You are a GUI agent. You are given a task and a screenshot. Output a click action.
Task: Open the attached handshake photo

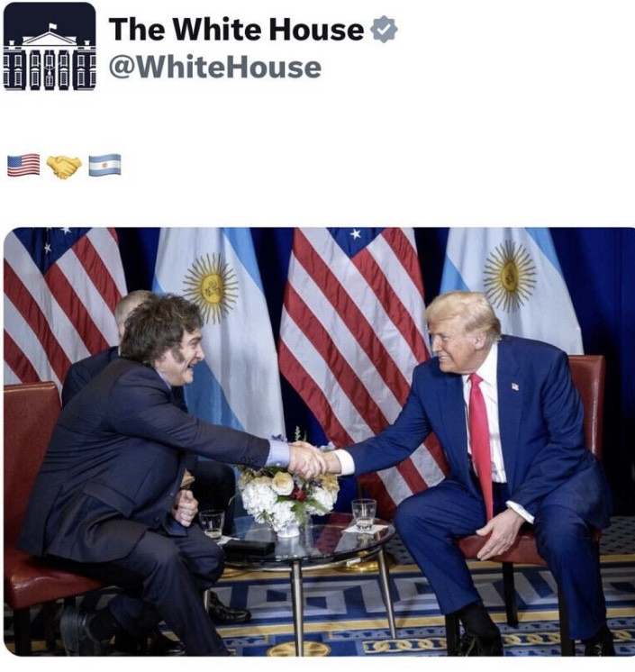click(319, 441)
